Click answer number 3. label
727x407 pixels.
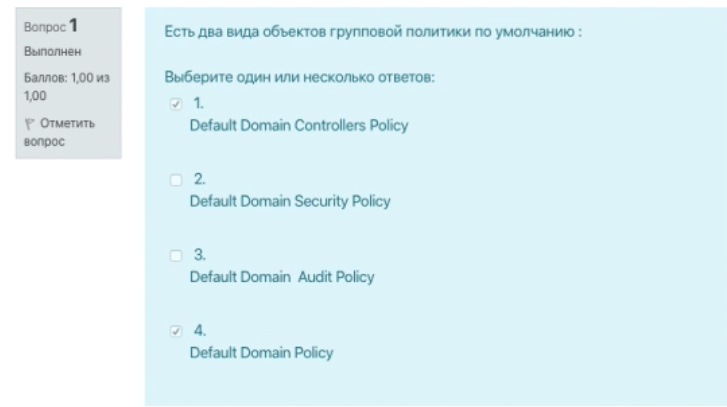pyautogui.click(x=199, y=254)
